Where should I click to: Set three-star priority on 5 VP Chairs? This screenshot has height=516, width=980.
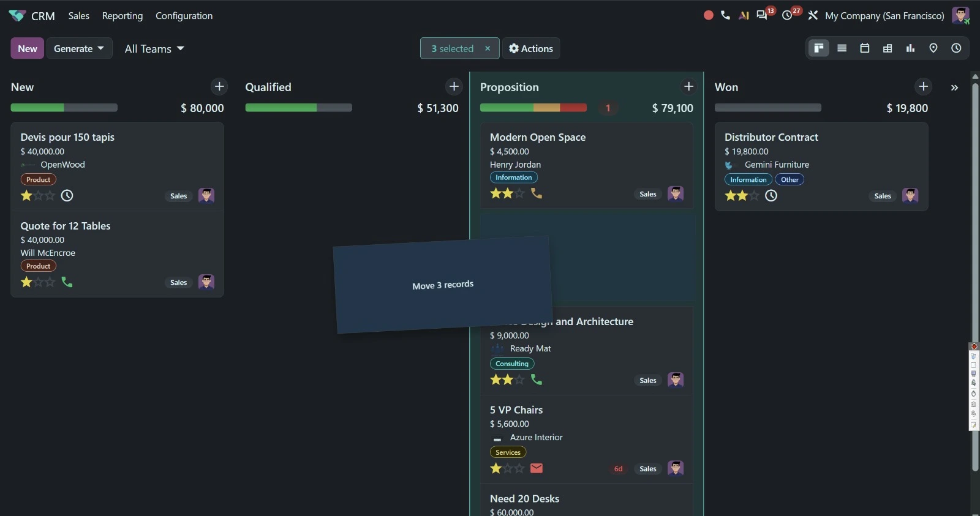coord(519,468)
